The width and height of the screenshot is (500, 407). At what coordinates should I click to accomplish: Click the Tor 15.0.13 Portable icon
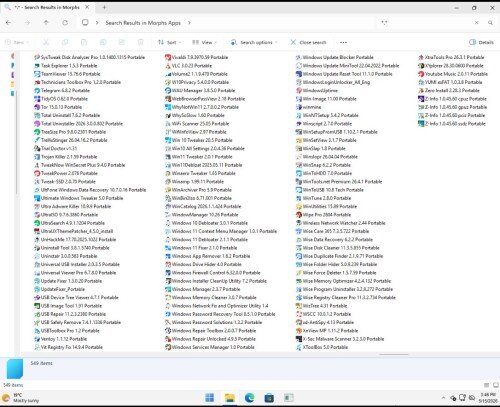point(37,107)
